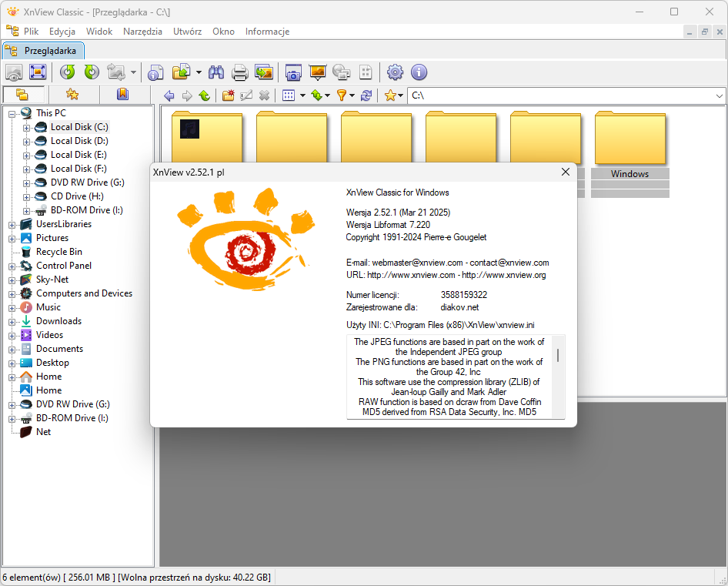Select the Net item in tree
This screenshot has width=728, height=586.
click(44, 432)
